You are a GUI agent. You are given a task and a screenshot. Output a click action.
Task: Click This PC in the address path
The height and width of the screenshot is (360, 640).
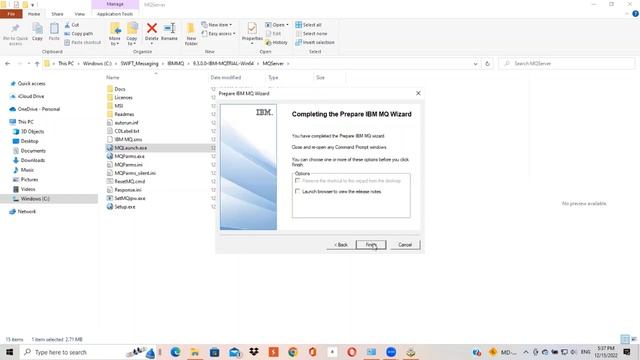pos(66,64)
